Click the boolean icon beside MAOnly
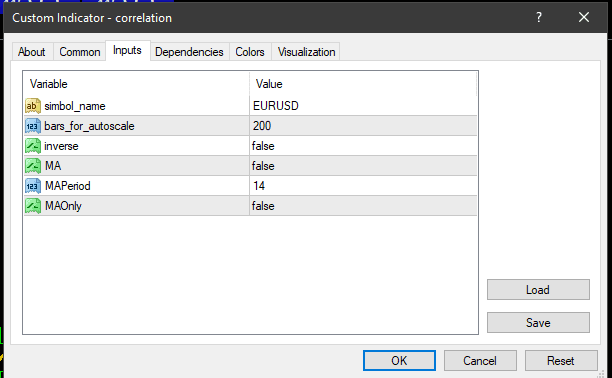 pos(33,206)
